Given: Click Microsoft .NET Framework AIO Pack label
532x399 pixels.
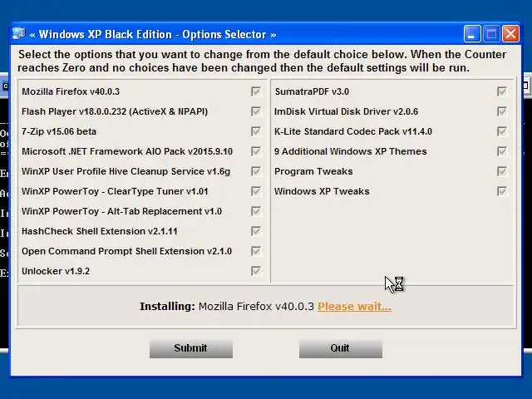Looking at the screenshot, I should 127,151.
